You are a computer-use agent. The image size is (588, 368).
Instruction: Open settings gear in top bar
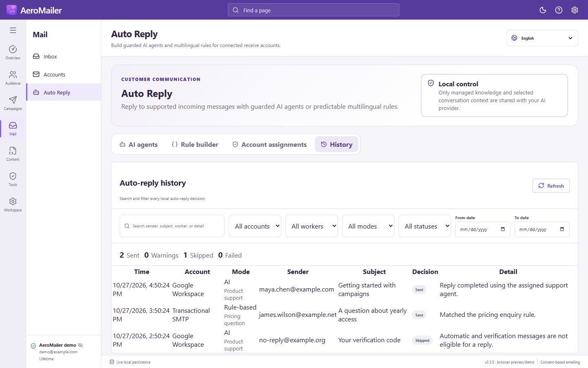pyautogui.click(x=575, y=10)
